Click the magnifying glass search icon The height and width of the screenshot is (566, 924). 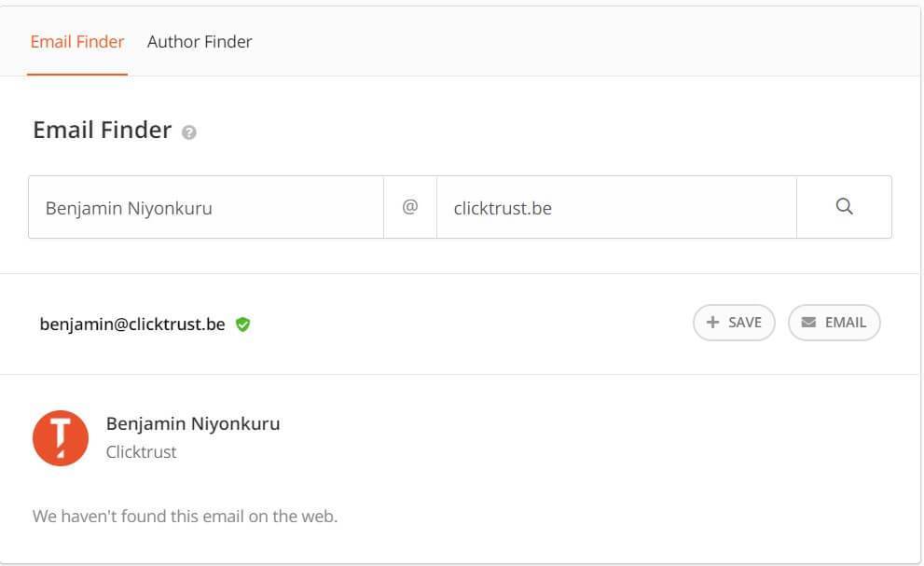click(844, 206)
